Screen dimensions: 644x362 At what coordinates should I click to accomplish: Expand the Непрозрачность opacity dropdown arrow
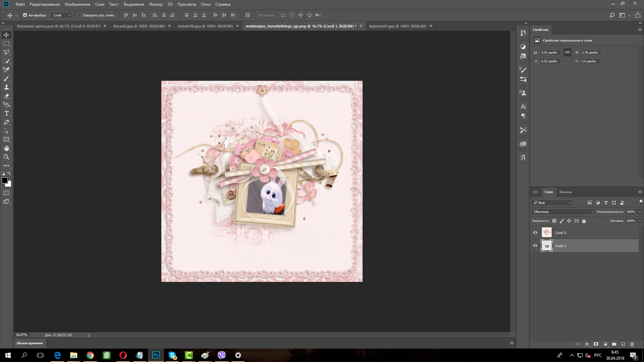(x=640, y=212)
